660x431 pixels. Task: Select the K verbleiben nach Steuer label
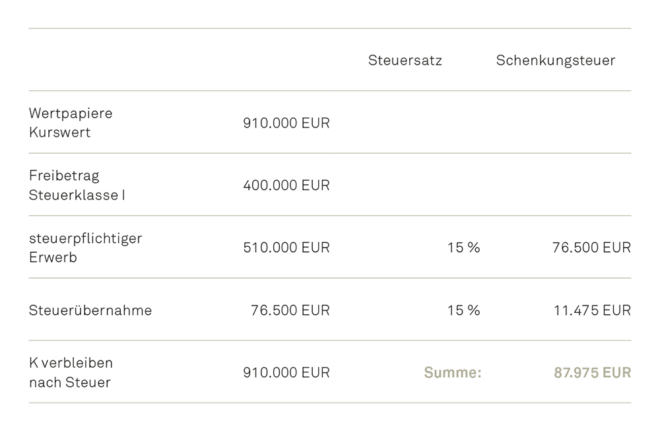pyautogui.click(x=71, y=372)
